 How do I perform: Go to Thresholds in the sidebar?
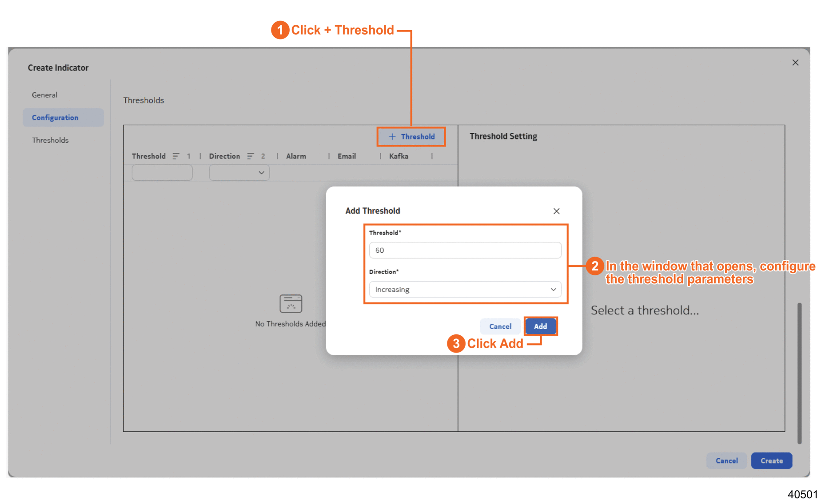tap(50, 140)
